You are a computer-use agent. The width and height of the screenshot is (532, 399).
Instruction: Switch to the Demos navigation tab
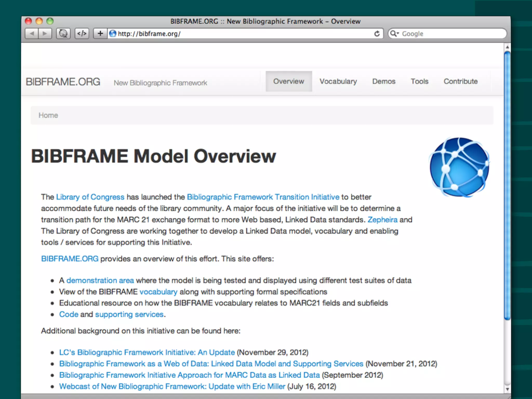pos(384,81)
